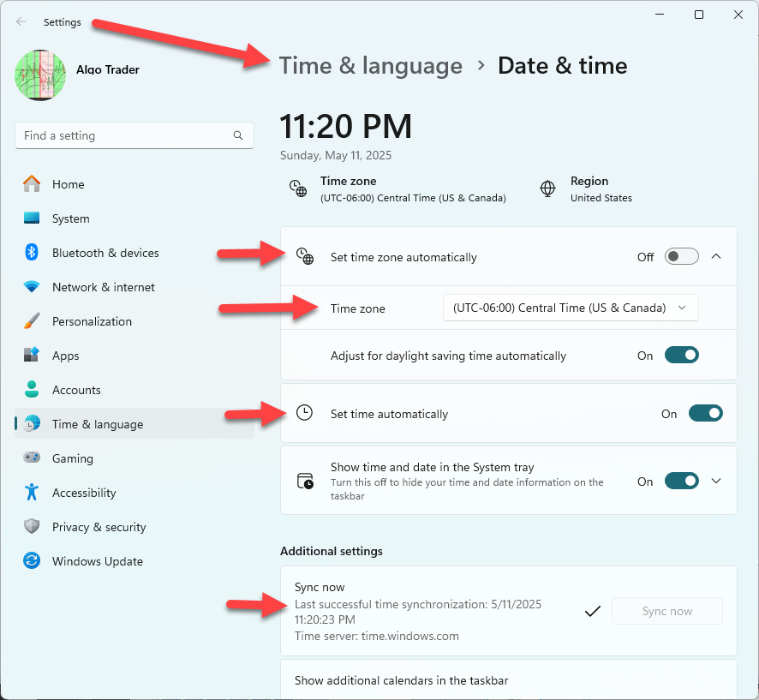Focus the Find a setting search box

pos(134,135)
